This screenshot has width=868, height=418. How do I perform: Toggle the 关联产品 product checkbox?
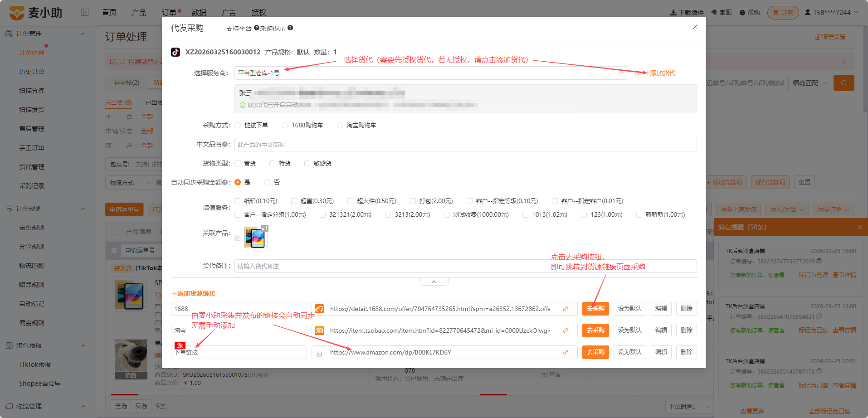tap(237, 238)
